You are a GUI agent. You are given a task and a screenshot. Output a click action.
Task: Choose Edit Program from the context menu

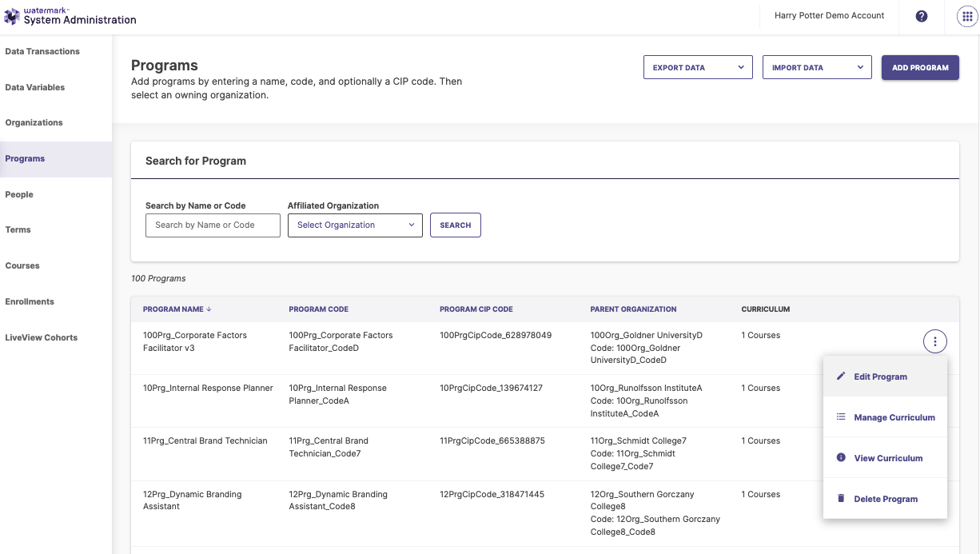tap(885, 377)
